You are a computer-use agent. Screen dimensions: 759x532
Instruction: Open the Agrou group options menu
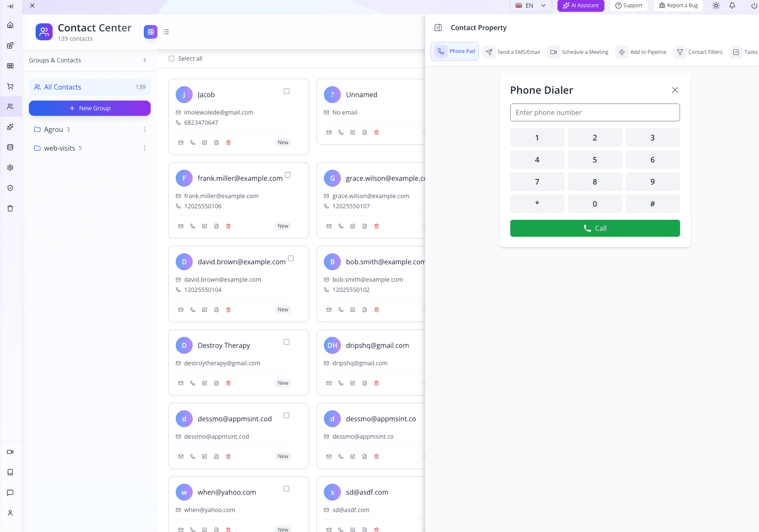pyautogui.click(x=145, y=129)
